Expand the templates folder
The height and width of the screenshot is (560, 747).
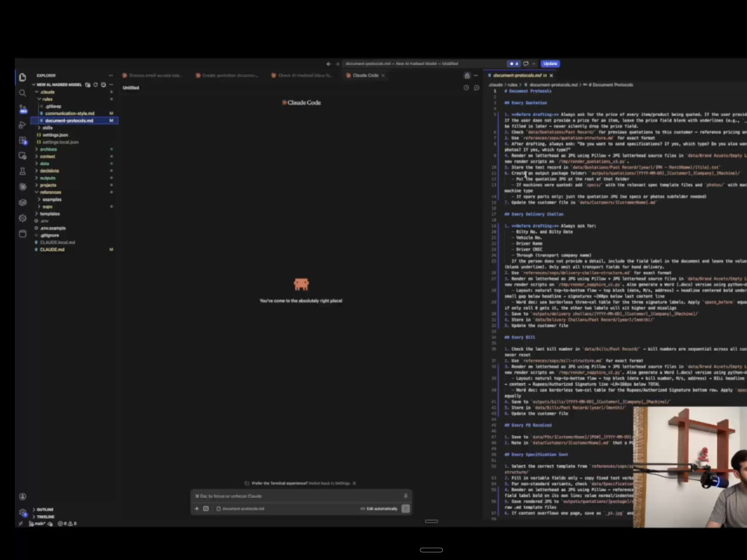pyautogui.click(x=50, y=214)
